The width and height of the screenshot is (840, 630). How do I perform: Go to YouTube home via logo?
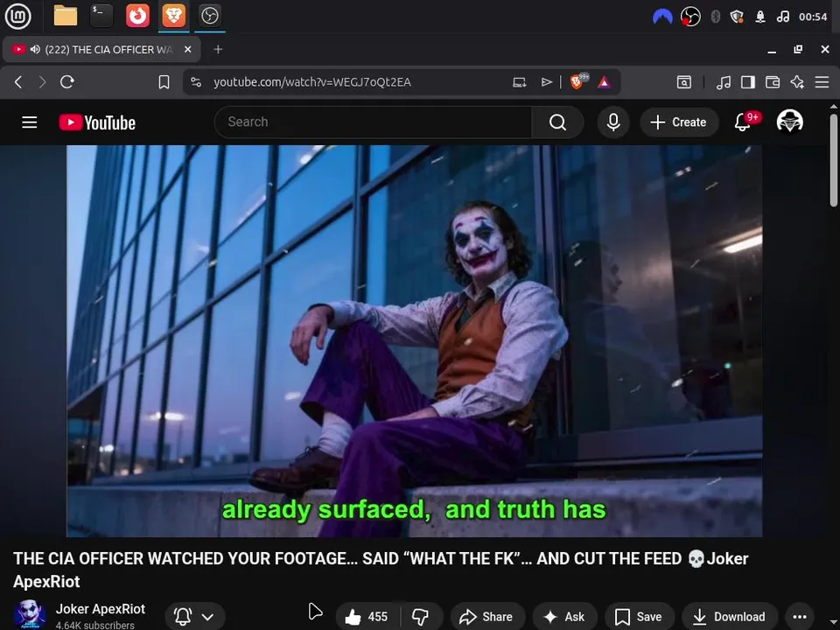point(97,122)
